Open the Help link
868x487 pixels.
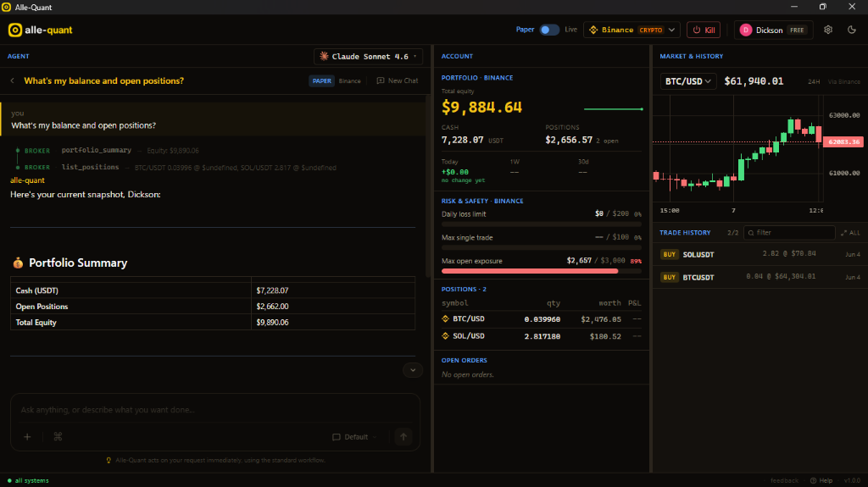tap(821, 480)
